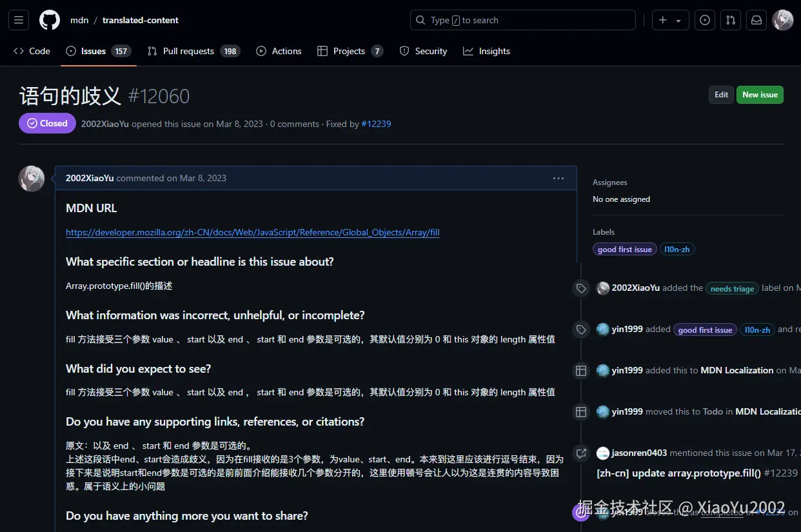Click the New issue button
Viewport: 801px width, 532px height.
pos(760,94)
